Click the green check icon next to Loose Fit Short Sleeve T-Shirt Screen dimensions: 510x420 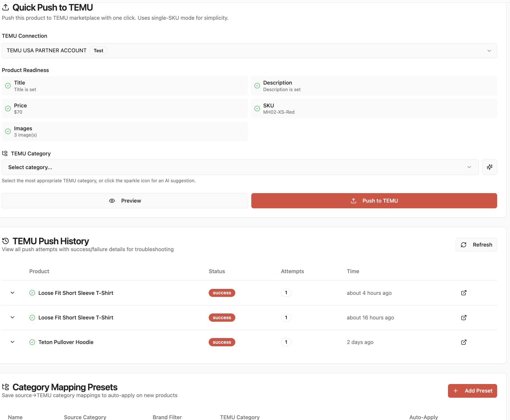(32, 293)
